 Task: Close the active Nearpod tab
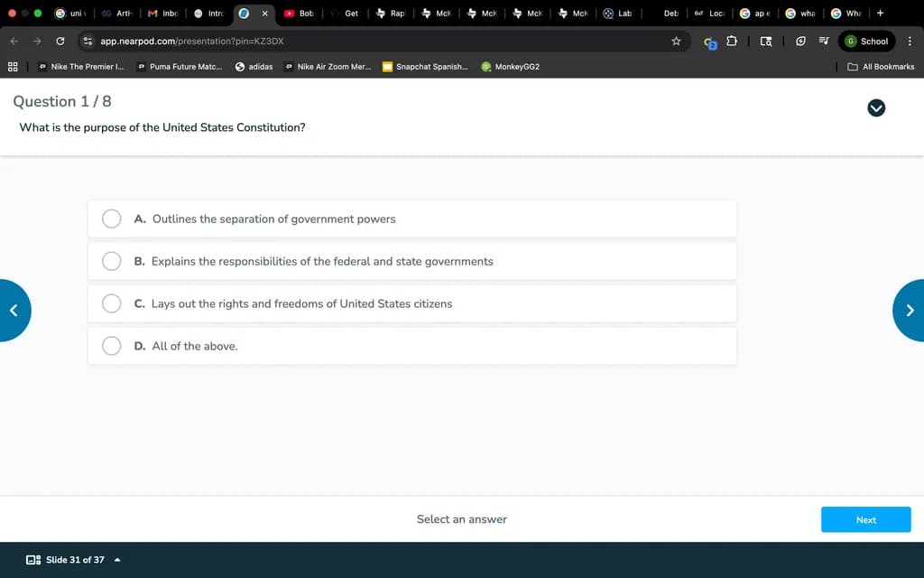264,13
